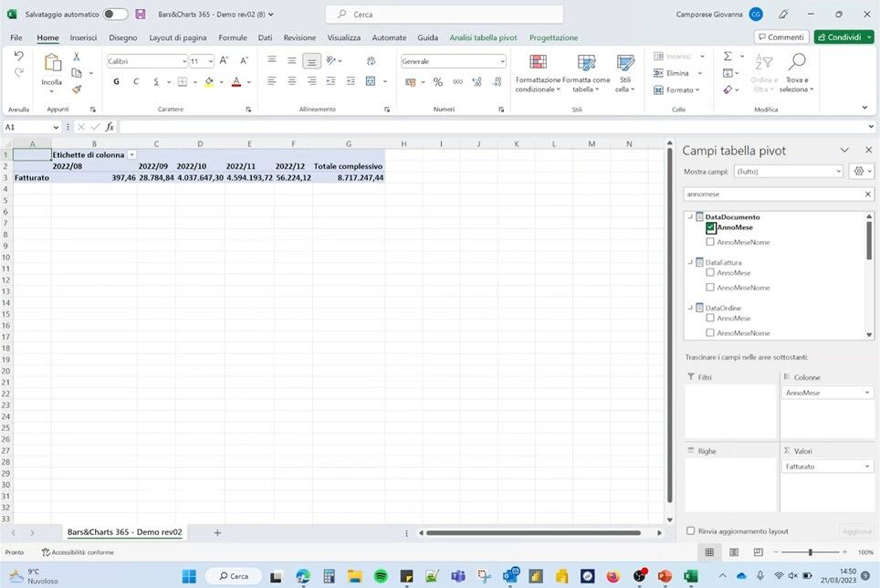Select the Formatta come tabella option
The image size is (880, 588).
click(584, 73)
